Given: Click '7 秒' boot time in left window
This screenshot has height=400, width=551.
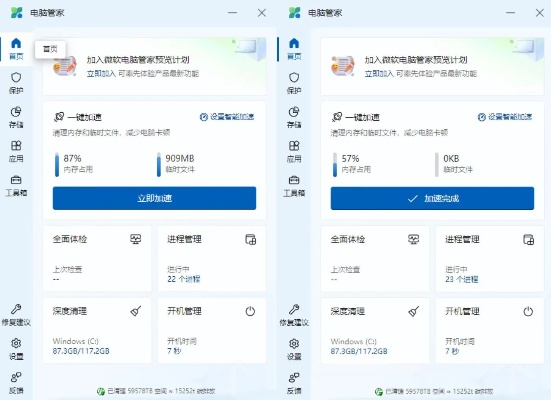Looking at the screenshot, I should [174, 351].
